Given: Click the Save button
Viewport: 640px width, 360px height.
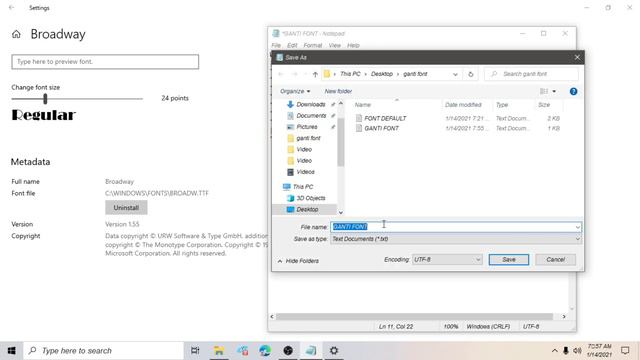Looking at the screenshot, I should pyautogui.click(x=509, y=260).
